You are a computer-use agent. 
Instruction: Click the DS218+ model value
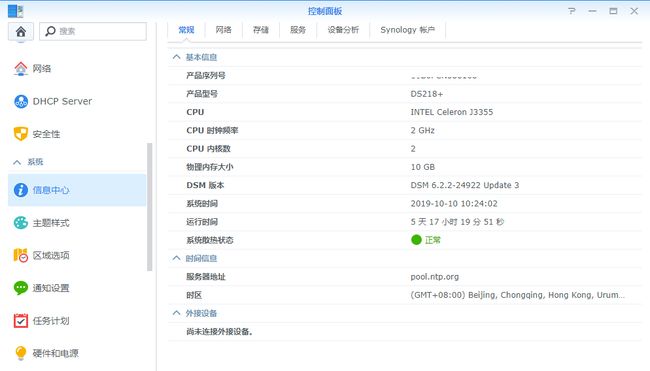(427, 94)
